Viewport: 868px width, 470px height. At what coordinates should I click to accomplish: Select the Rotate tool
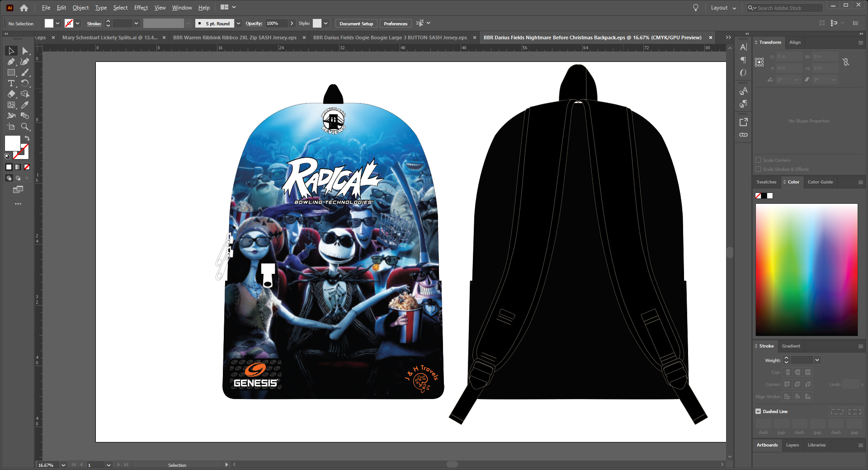(x=25, y=83)
